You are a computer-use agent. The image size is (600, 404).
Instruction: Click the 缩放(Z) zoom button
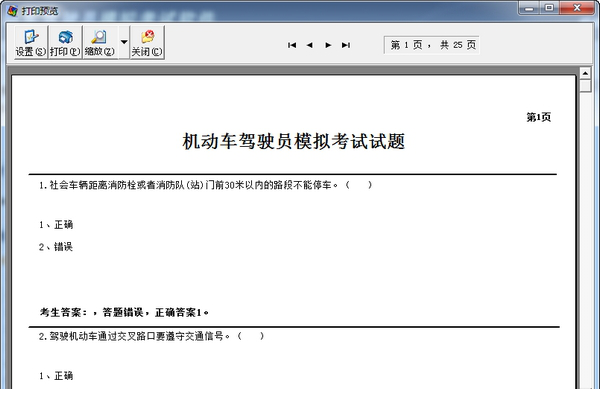click(x=100, y=42)
